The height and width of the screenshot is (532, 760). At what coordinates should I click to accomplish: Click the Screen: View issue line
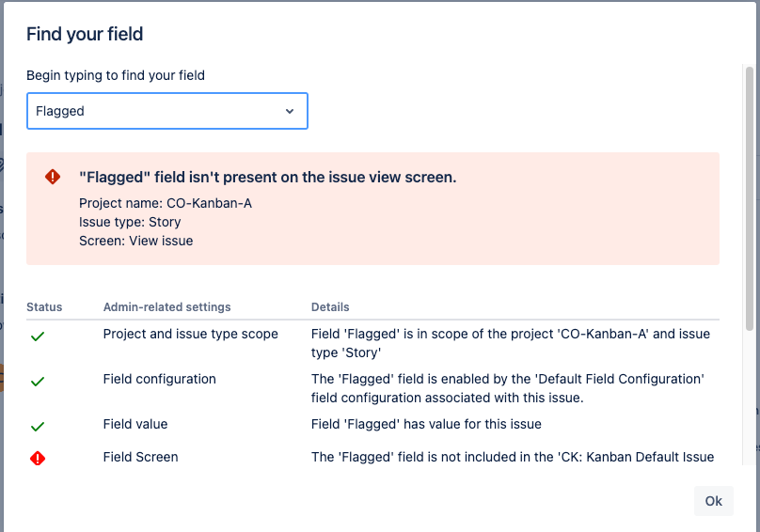coord(135,241)
